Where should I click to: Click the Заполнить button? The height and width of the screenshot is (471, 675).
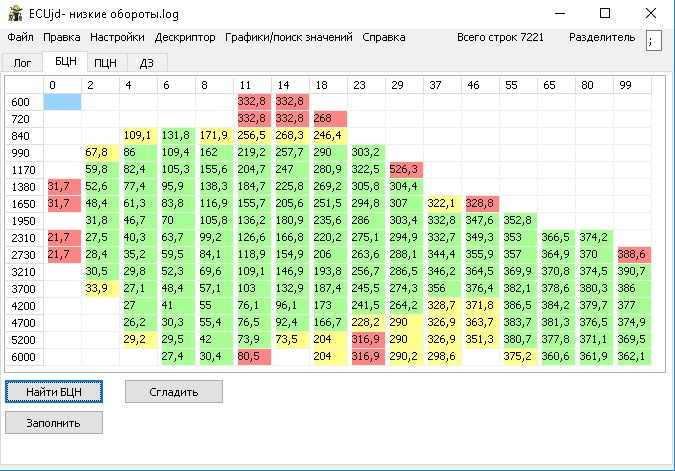[54, 423]
